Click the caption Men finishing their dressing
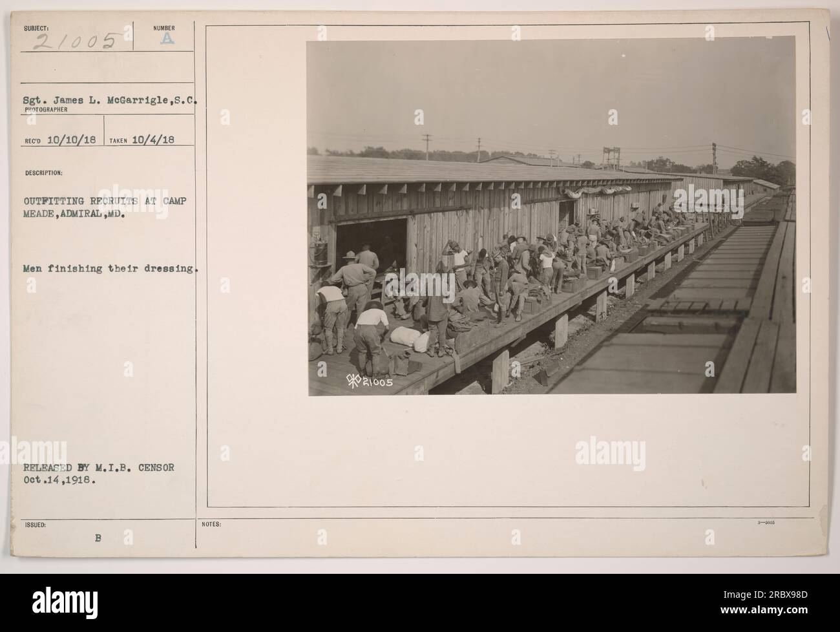 (111, 268)
